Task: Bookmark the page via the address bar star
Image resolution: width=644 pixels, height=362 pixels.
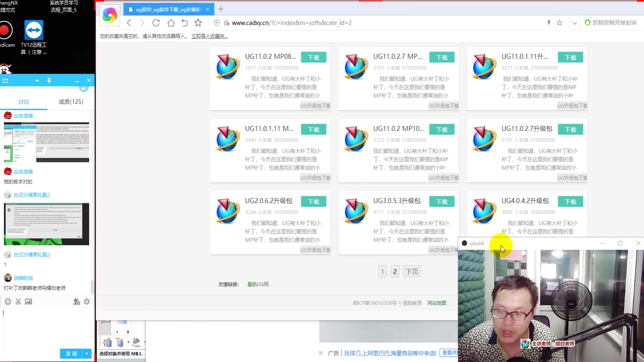Action: (560, 22)
